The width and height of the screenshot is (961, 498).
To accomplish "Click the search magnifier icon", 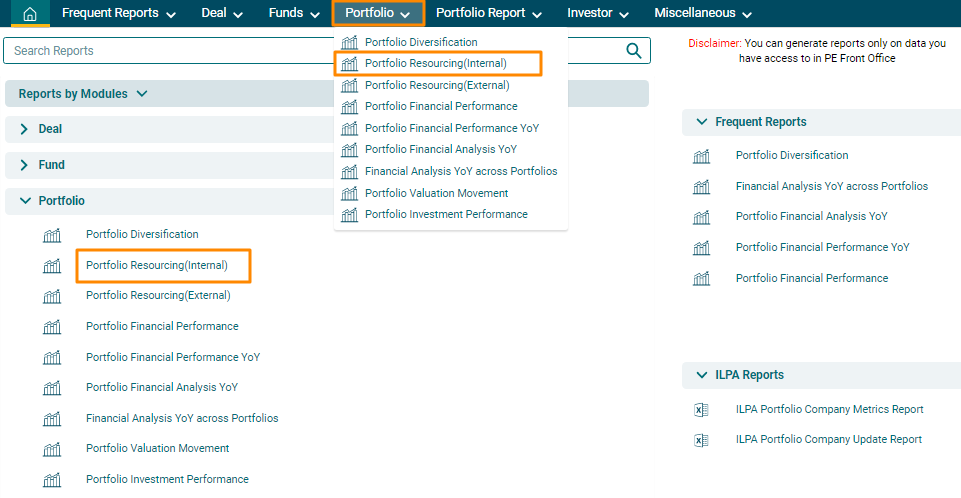I will click(x=633, y=51).
